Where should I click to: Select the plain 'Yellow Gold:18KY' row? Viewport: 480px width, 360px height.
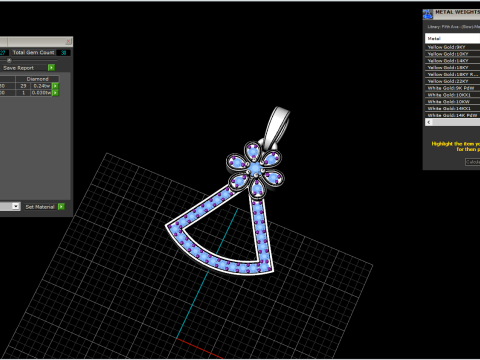[x=452, y=67]
